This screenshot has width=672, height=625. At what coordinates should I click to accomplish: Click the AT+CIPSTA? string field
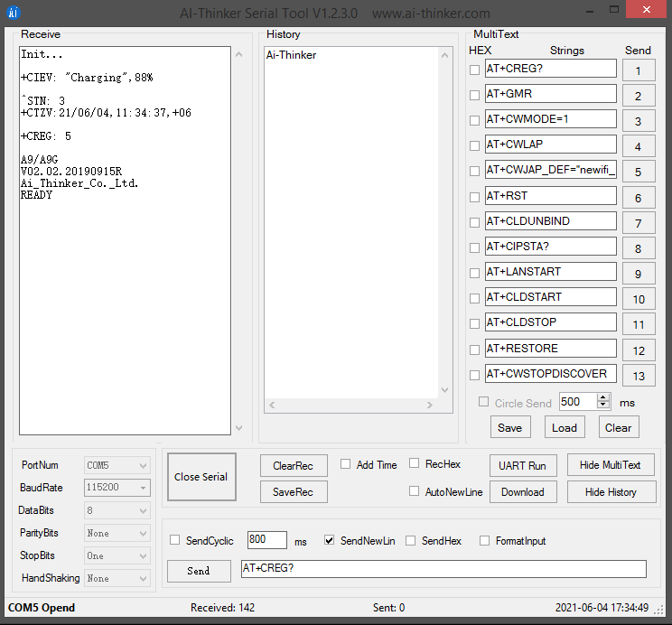point(550,246)
